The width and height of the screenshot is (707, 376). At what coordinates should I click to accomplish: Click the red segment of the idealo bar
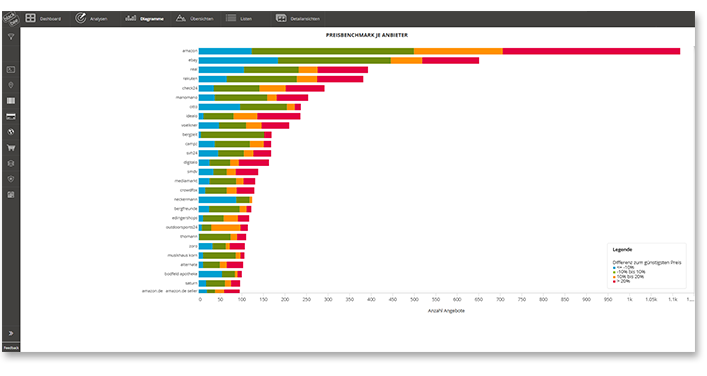[x=279, y=116]
